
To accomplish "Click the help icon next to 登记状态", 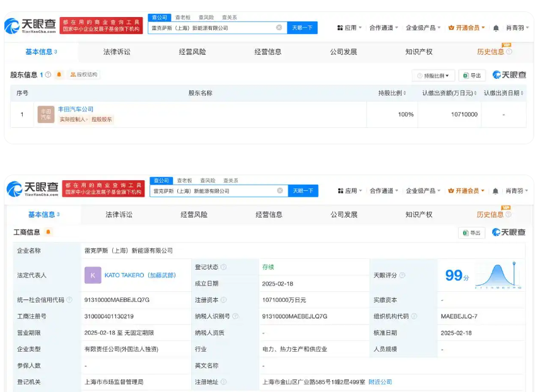I will click(223, 267).
